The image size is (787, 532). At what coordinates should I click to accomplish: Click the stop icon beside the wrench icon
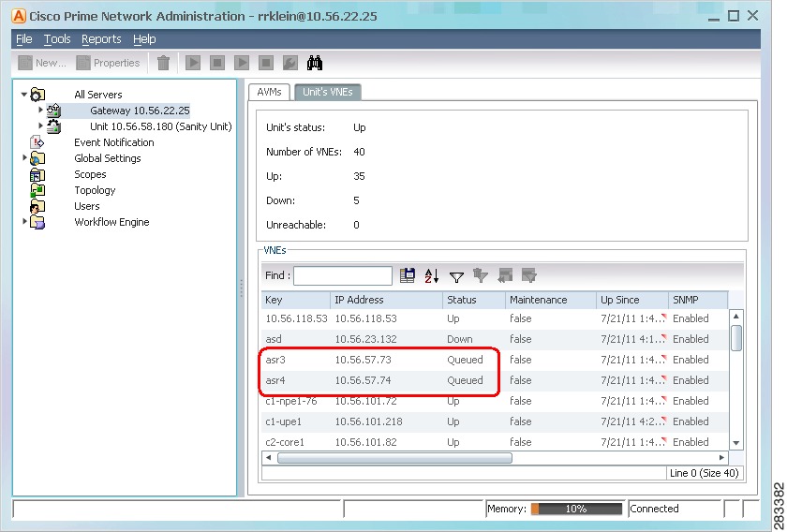(x=266, y=63)
